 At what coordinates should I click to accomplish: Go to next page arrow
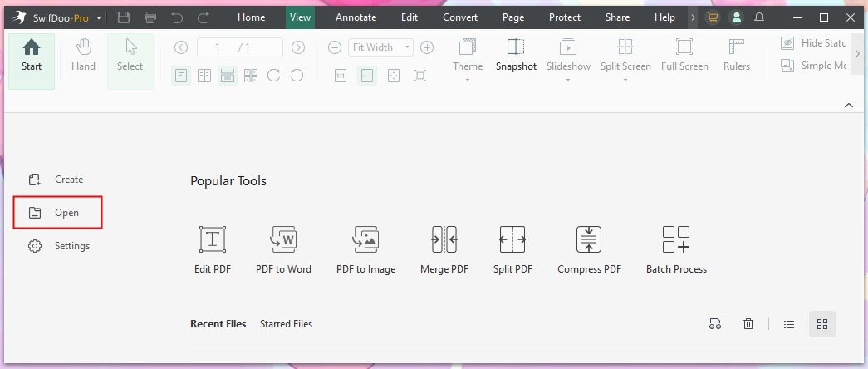298,47
